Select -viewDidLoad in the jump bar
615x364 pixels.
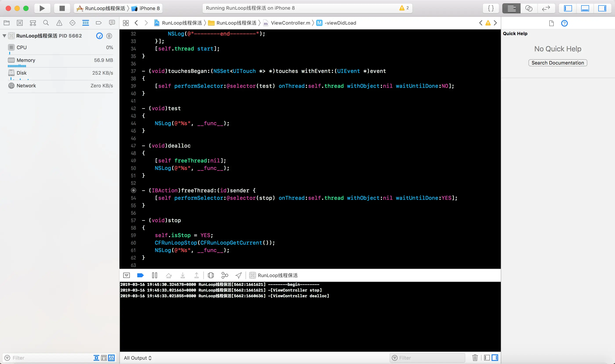[x=340, y=23]
